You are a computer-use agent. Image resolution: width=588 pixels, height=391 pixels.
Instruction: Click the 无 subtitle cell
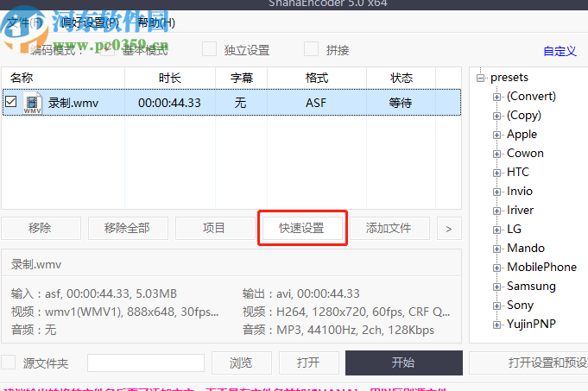pyautogui.click(x=240, y=103)
